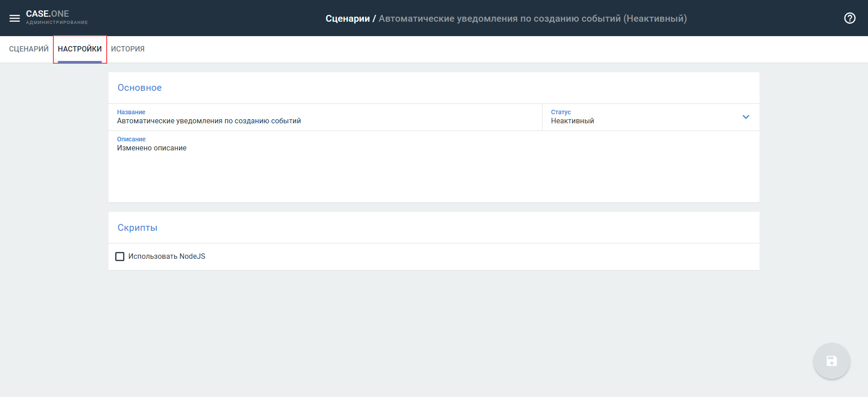Expand the Статус dropdown chevron
Screen dimensions: 868x397
coord(745,117)
